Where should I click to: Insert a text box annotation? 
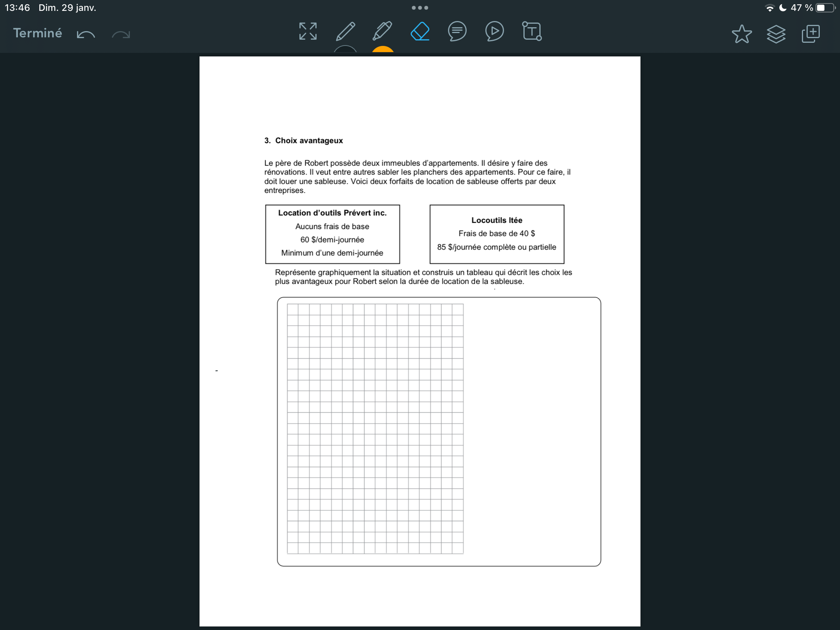[x=532, y=31]
